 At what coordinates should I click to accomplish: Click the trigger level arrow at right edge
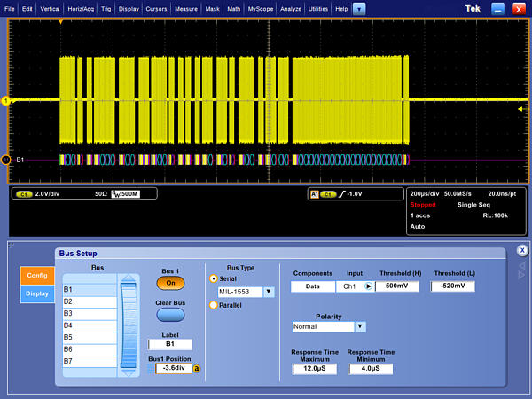pos(520,109)
